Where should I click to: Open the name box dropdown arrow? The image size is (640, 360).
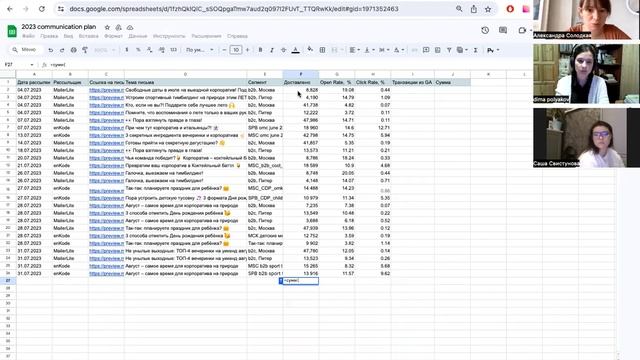[x=31, y=65]
